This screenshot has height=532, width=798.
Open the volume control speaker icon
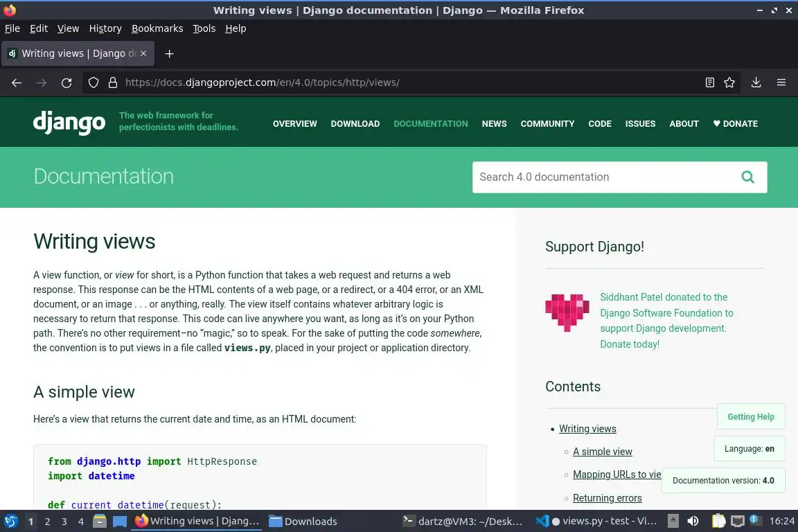click(x=693, y=522)
